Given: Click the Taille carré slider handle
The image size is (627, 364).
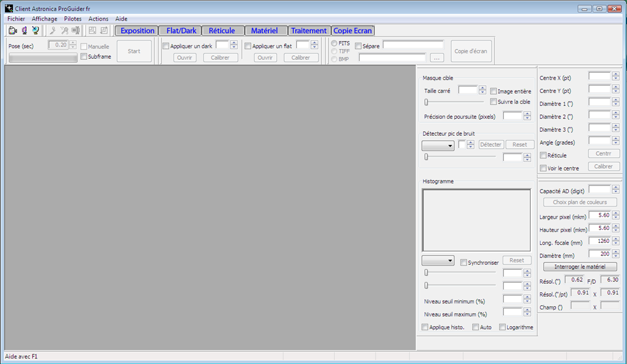Looking at the screenshot, I should [426, 102].
